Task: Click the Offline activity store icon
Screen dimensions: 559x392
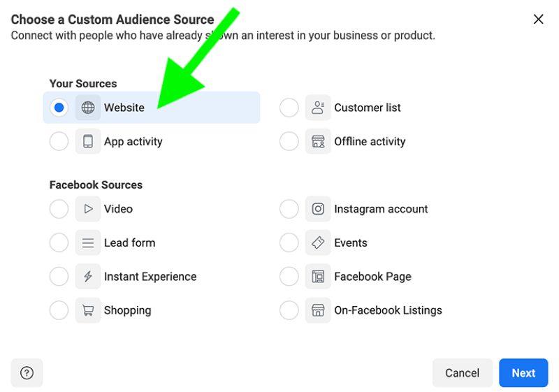Action: 318,141
